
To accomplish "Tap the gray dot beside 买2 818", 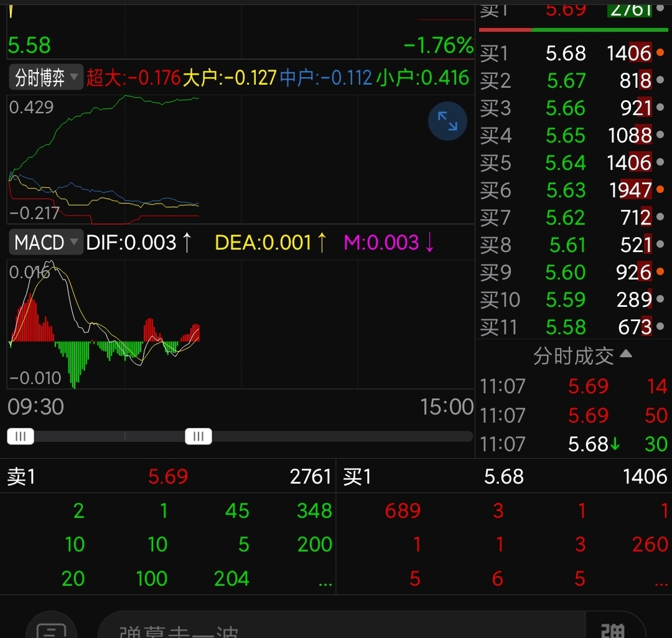I will [x=660, y=80].
